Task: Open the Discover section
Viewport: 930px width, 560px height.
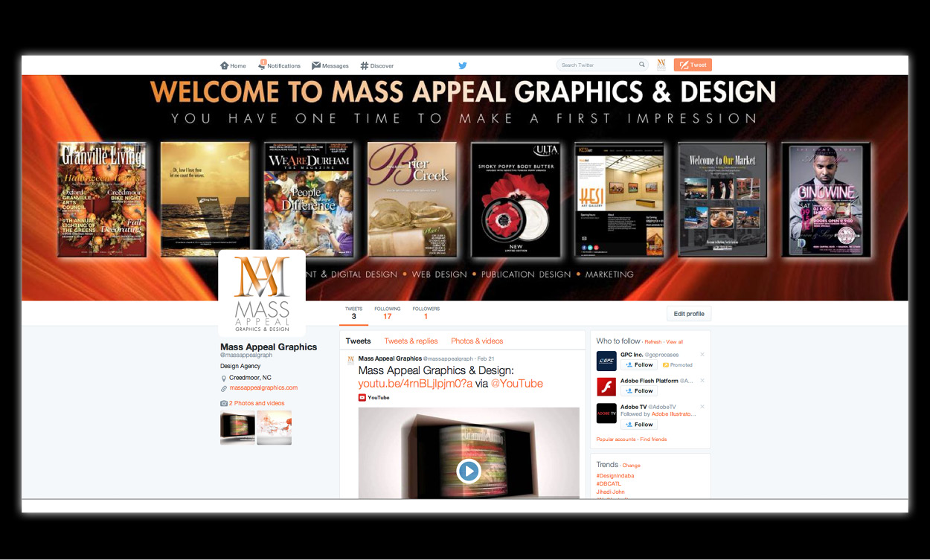Action: (x=377, y=65)
